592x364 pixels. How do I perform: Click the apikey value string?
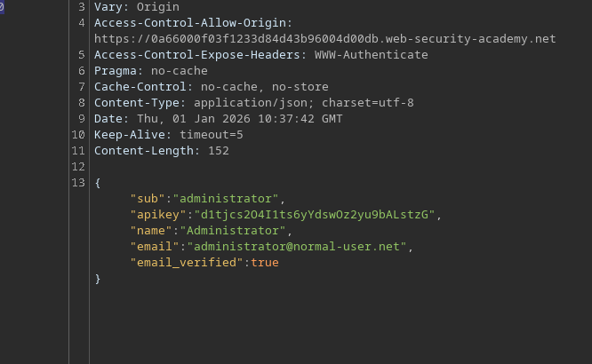316,215
